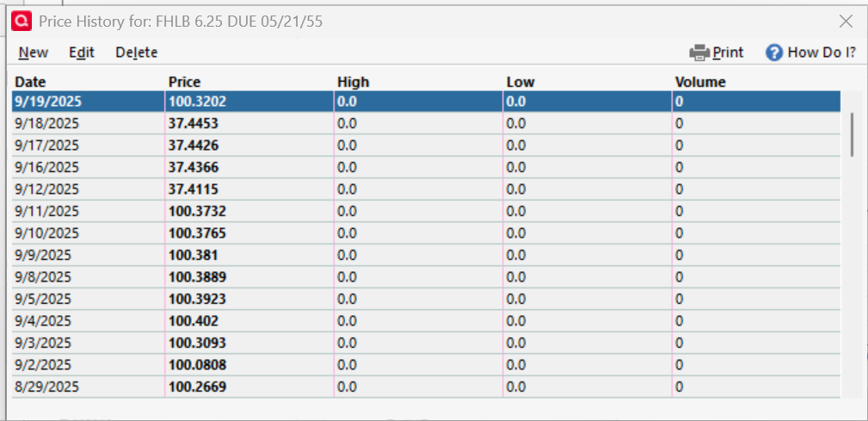The image size is (868, 421).
Task: Click the 100.0808 price entry
Action: click(197, 365)
